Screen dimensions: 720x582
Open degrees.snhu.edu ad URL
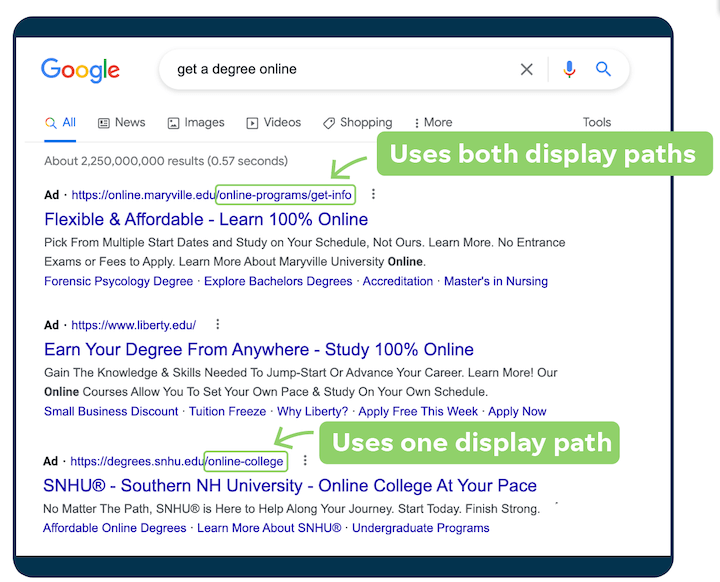177,461
